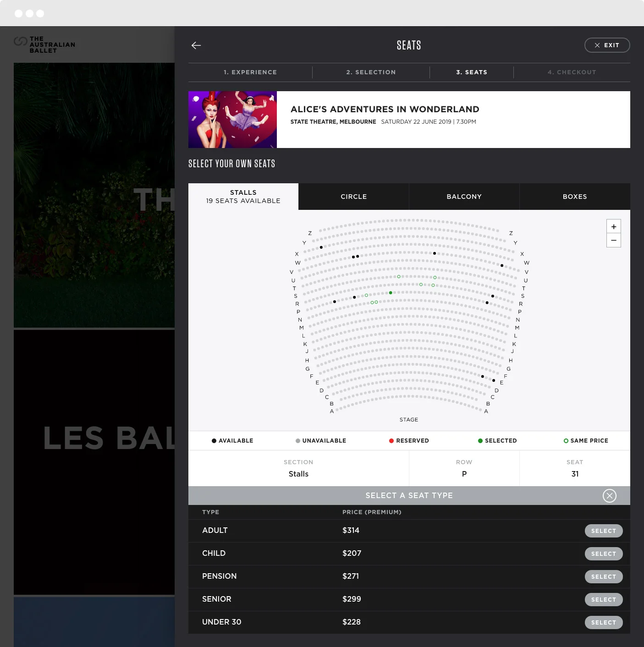This screenshot has width=644, height=647.
Task: Click the Unavailable legend entry
Action: tap(321, 441)
